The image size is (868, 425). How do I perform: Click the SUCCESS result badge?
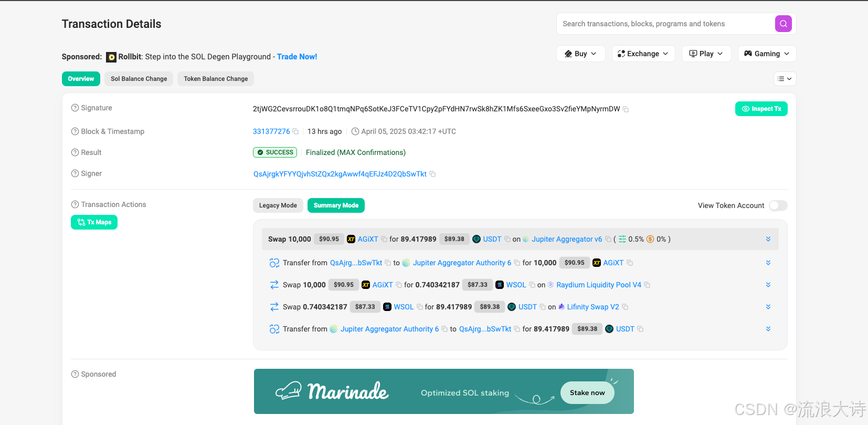[275, 152]
